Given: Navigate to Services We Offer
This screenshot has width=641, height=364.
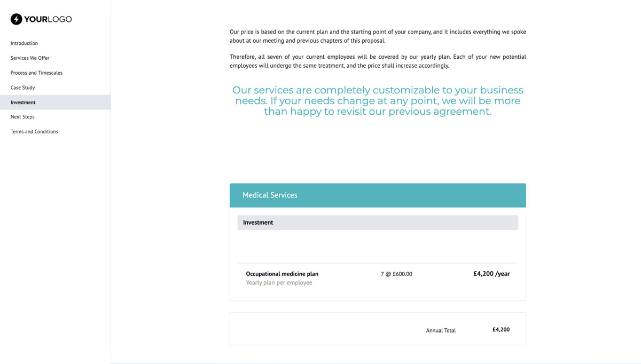Looking at the screenshot, I should 28,58.
